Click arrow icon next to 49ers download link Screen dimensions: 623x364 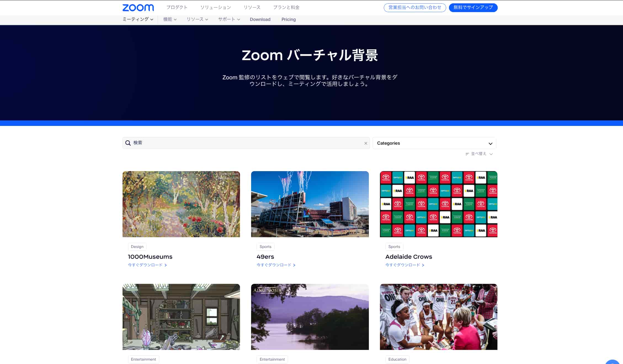coord(294,265)
